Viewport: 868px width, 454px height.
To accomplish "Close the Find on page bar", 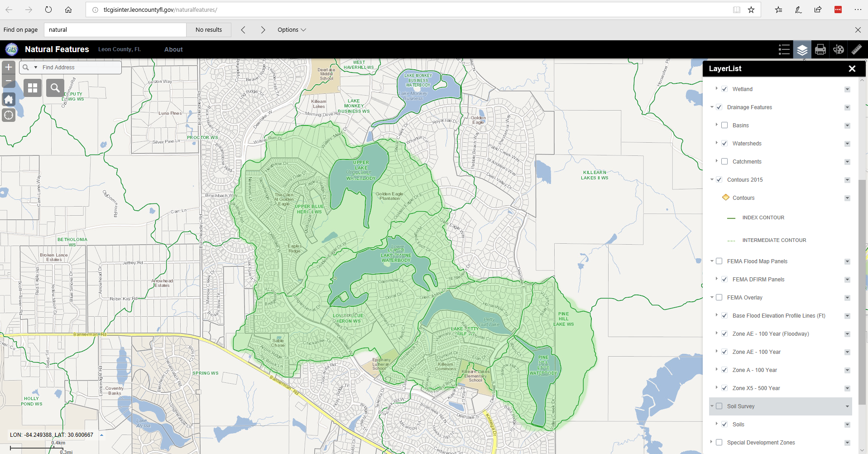I will coord(858,30).
